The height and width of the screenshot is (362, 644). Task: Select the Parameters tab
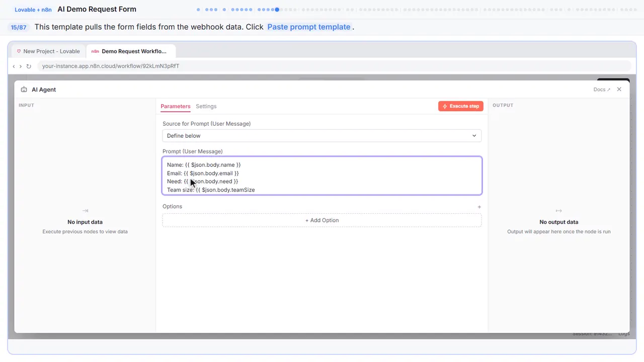click(176, 106)
